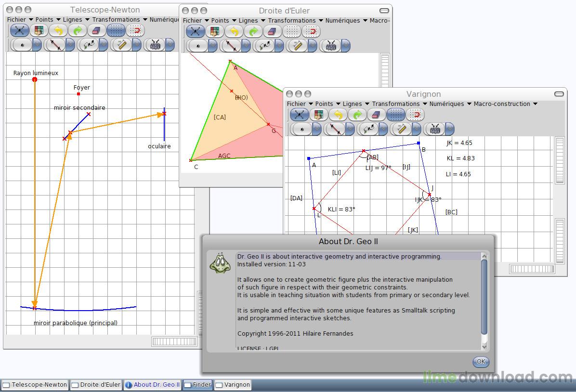Expand the ruler tool dropdown in Droite d'Euler
Viewport: 576px width, 392px height.
tap(313, 46)
